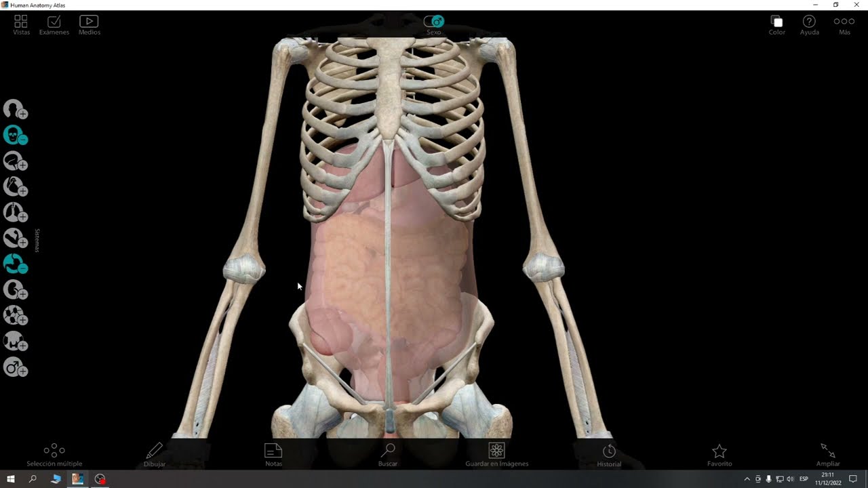Open the Windows notification center
Image resolution: width=868 pixels, height=488 pixels.
pyautogui.click(x=853, y=479)
